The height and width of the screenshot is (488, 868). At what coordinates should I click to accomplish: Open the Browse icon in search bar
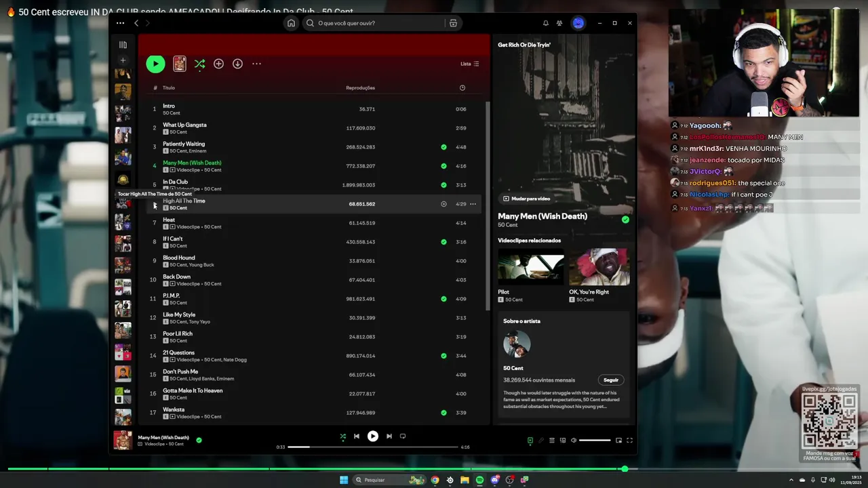tap(453, 23)
